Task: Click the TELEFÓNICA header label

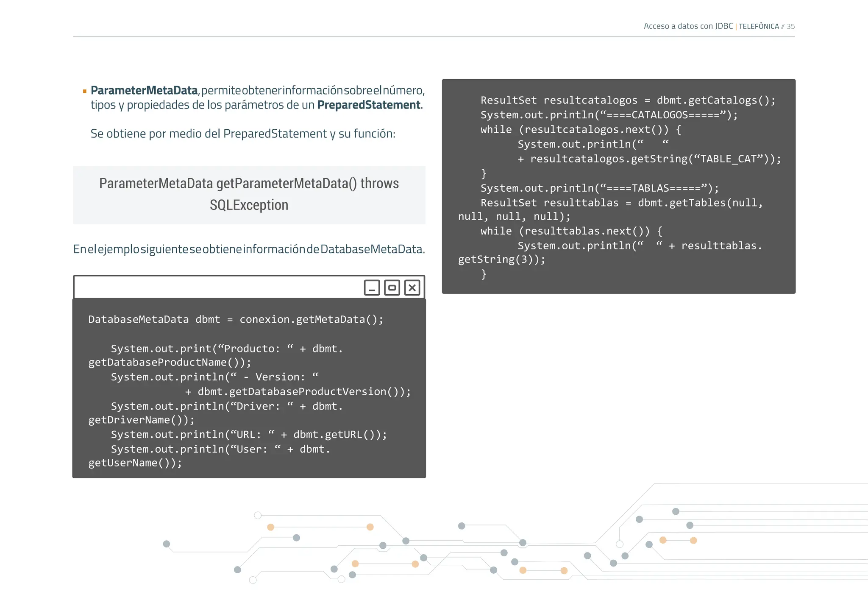Action: click(x=759, y=26)
